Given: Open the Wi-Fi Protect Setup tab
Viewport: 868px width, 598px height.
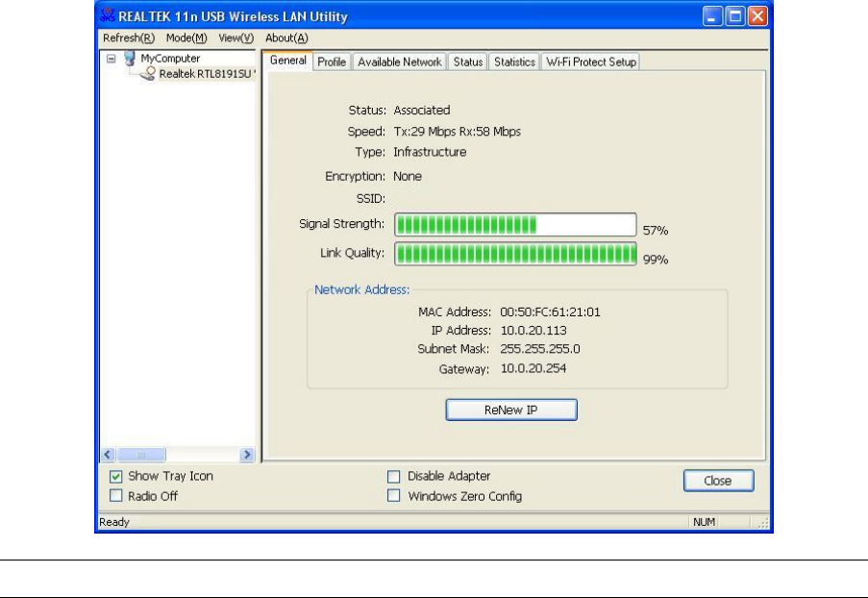Looking at the screenshot, I should [x=590, y=62].
